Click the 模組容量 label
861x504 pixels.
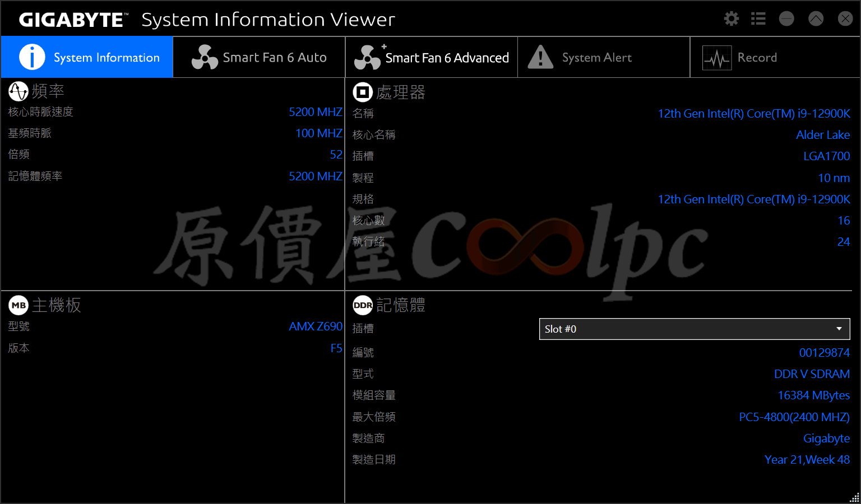pyautogui.click(x=374, y=395)
